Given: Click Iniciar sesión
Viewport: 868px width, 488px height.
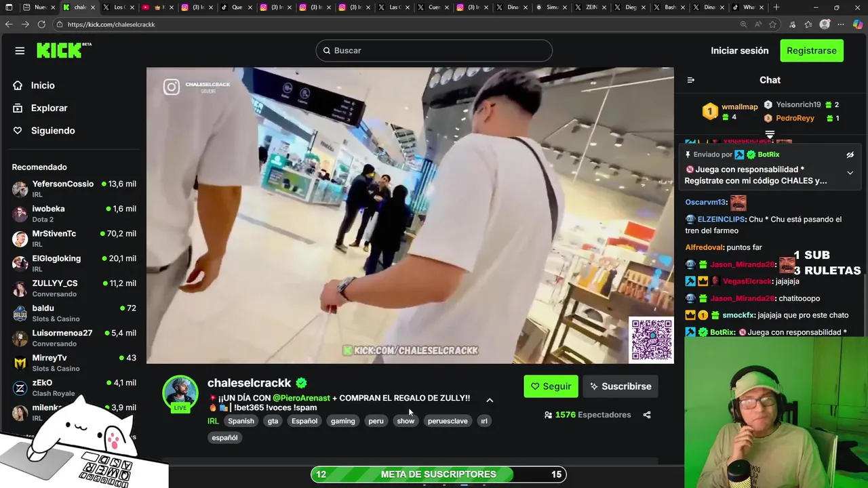Looking at the screenshot, I should (739, 51).
